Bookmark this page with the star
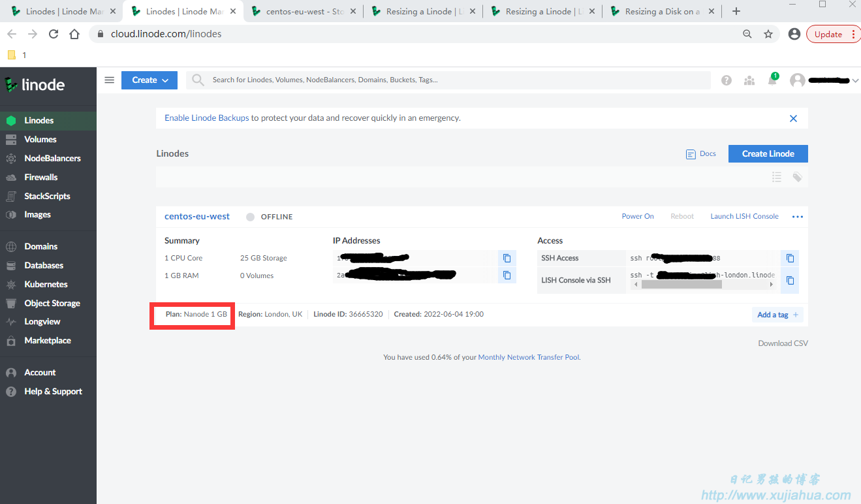 [768, 34]
